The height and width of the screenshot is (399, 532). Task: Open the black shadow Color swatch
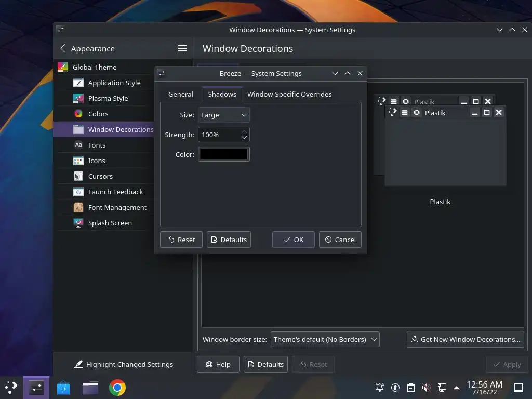coord(223,154)
